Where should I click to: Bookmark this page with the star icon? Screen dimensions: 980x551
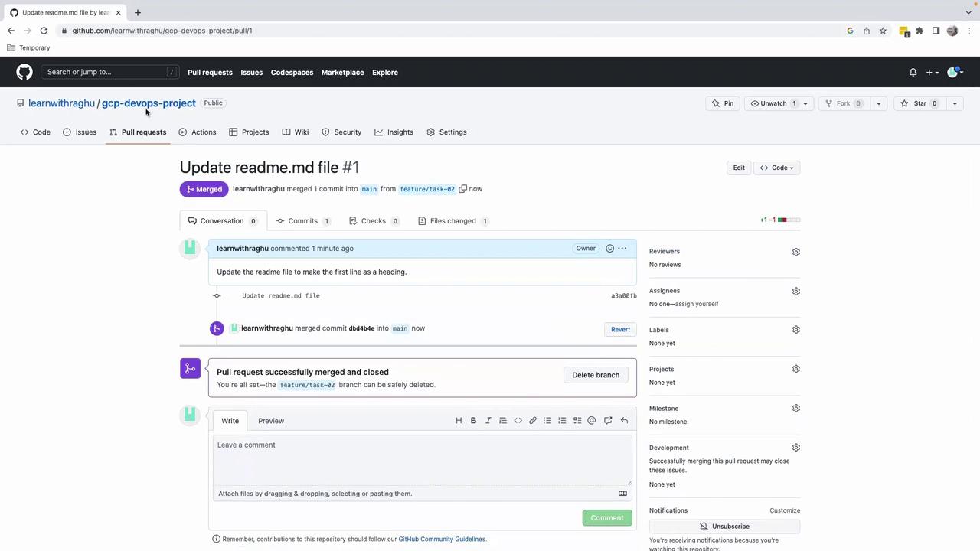tap(883, 31)
